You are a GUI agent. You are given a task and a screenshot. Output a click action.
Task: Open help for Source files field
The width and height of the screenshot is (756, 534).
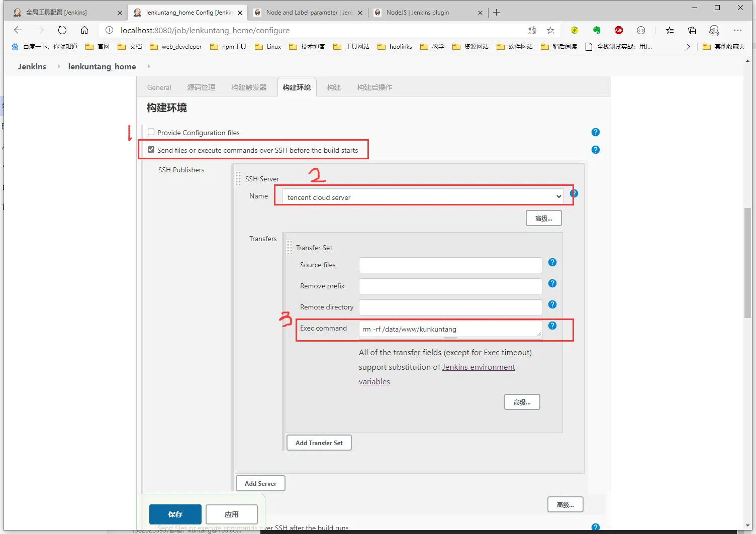[x=552, y=262]
